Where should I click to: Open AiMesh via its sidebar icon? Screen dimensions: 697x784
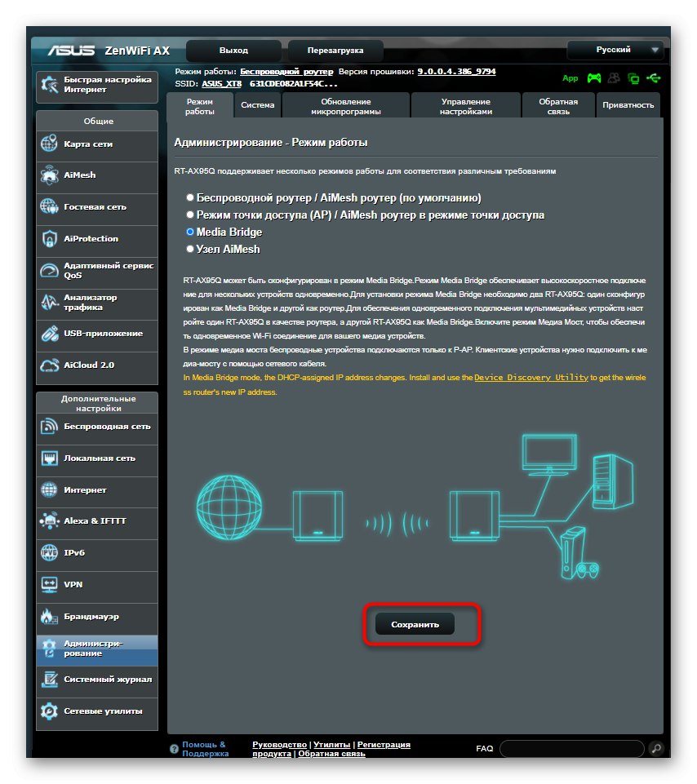(x=49, y=175)
